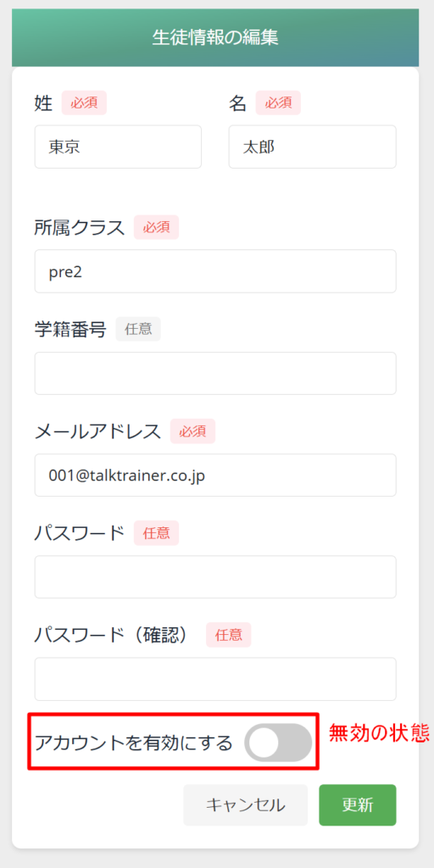Click the 所属クラス field showing pre2

pos(215,271)
